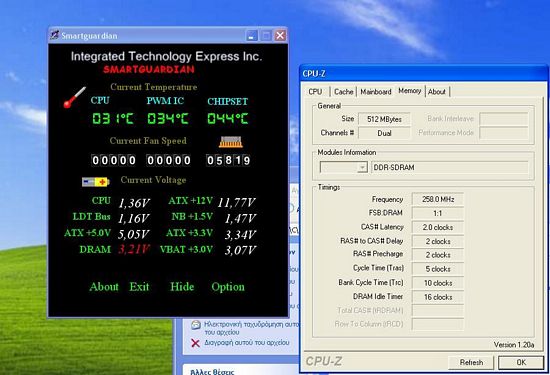This screenshot has height=375, width=550.
Task: Click the Refresh button in CPU-Z
Action: tap(471, 362)
